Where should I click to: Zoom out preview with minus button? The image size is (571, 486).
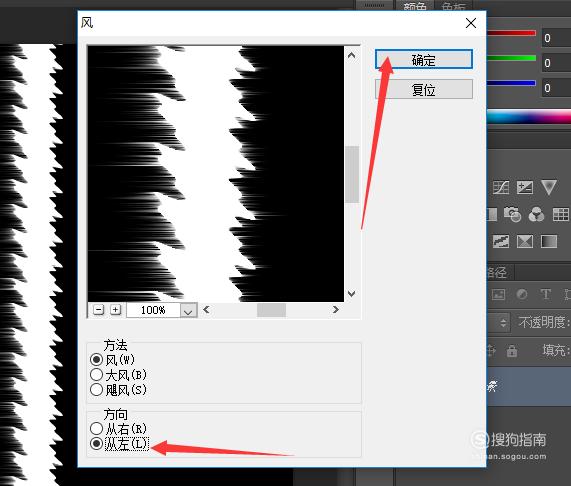[x=99, y=310]
